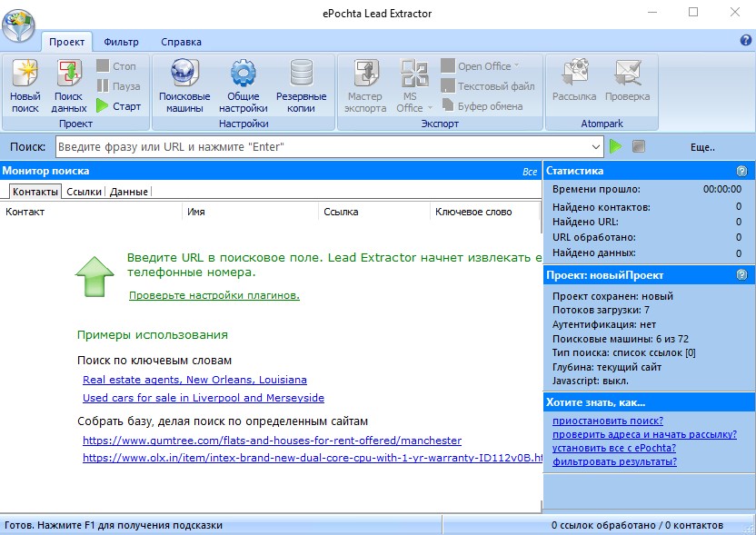Viewport: 756px width, 535px height.
Task: Open the Справка ribbon tab
Action: [x=182, y=42]
